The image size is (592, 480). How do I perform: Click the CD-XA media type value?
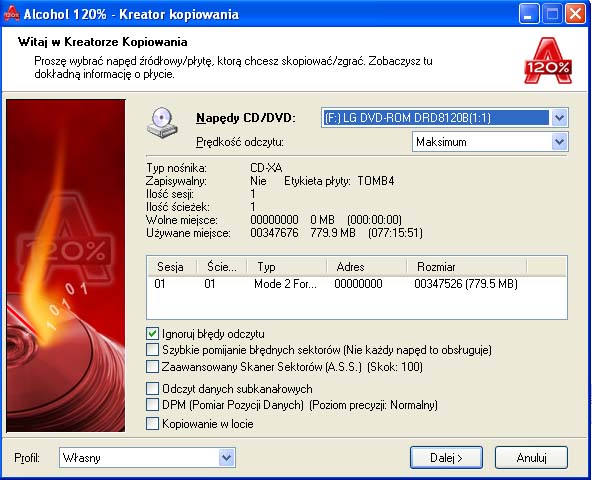(266, 168)
